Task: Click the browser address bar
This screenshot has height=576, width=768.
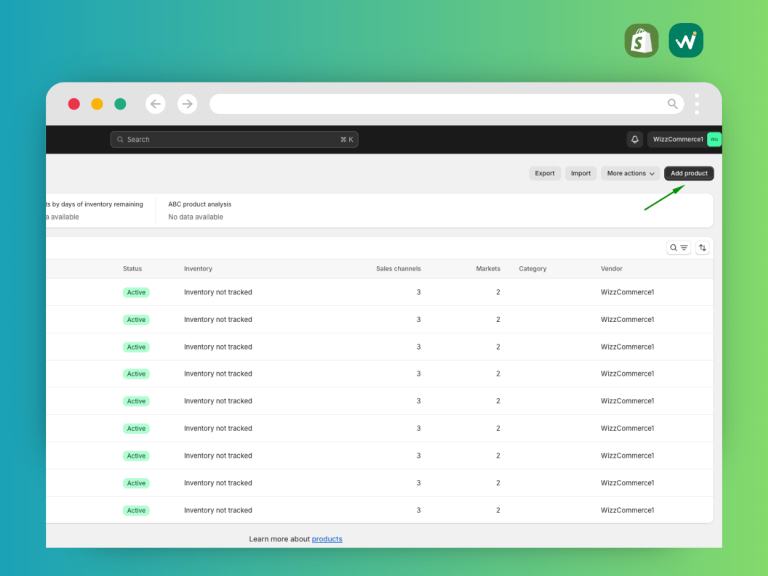Action: (447, 104)
